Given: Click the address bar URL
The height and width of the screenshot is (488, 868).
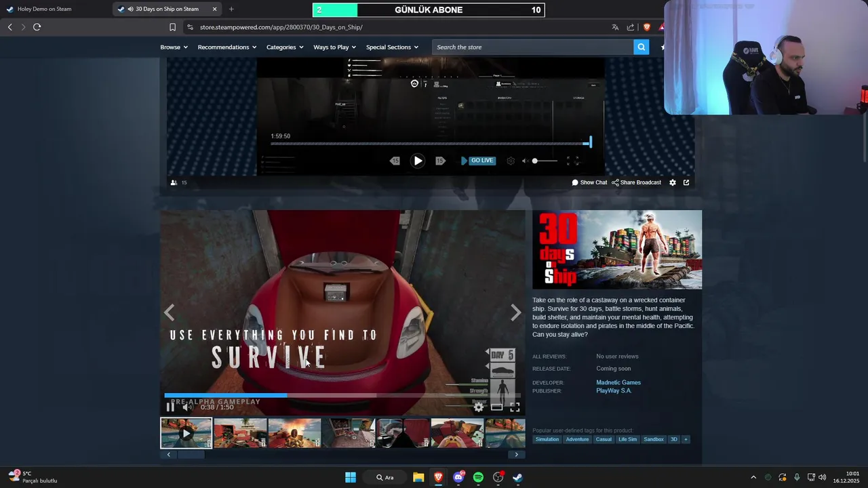Looking at the screenshot, I should coord(281,27).
